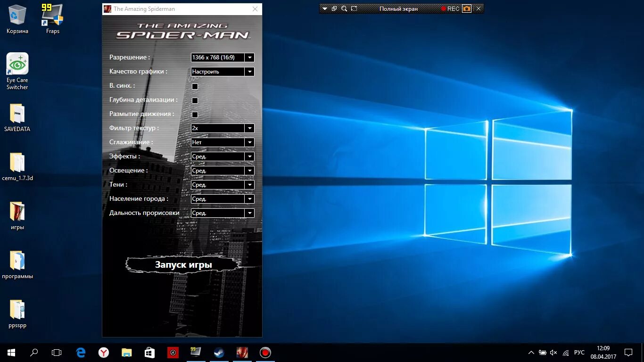Open Task View on the taskbar
This screenshot has width=644, height=362.
coord(57,353)
